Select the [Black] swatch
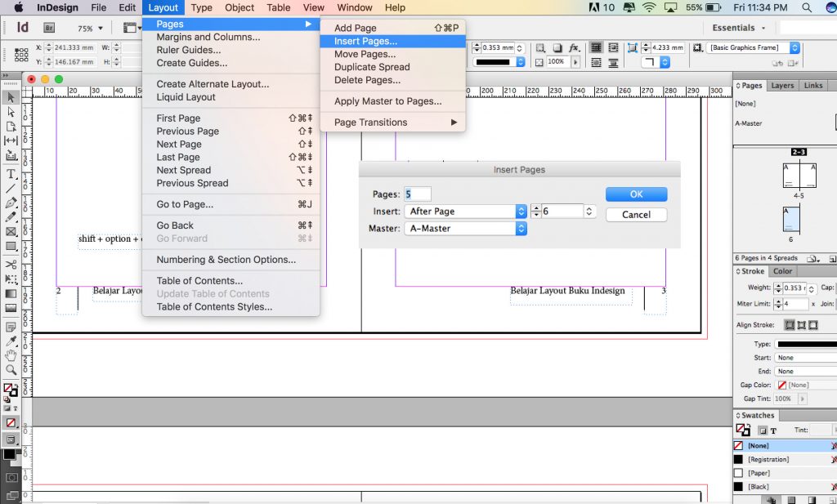The image size is (837, 504). tap(785, 487)
